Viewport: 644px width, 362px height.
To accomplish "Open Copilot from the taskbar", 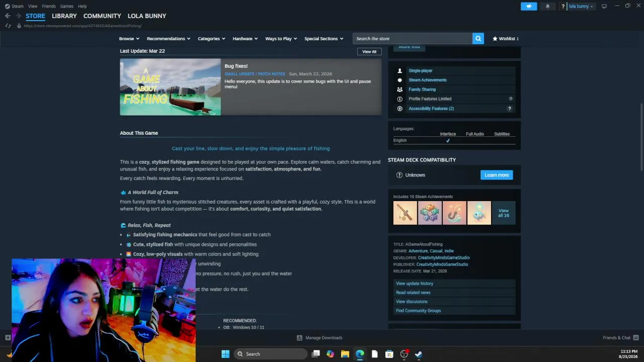I will [330, 354].
